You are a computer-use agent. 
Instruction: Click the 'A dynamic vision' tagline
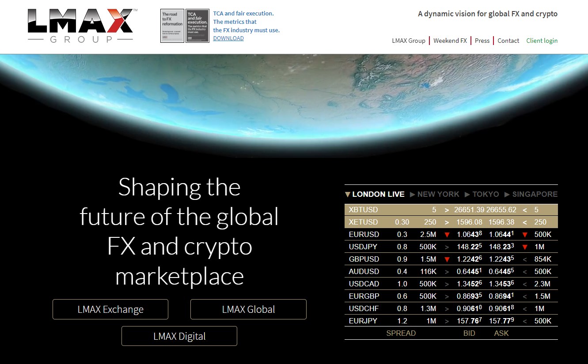tap(488, 14)
